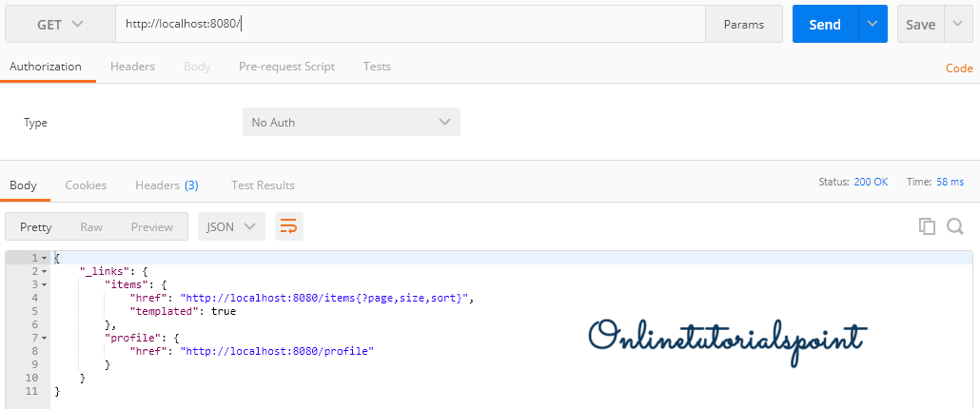Expand the Save button dropdown arrow
This screenshot has height=409, width=980.
click(957, 25)
